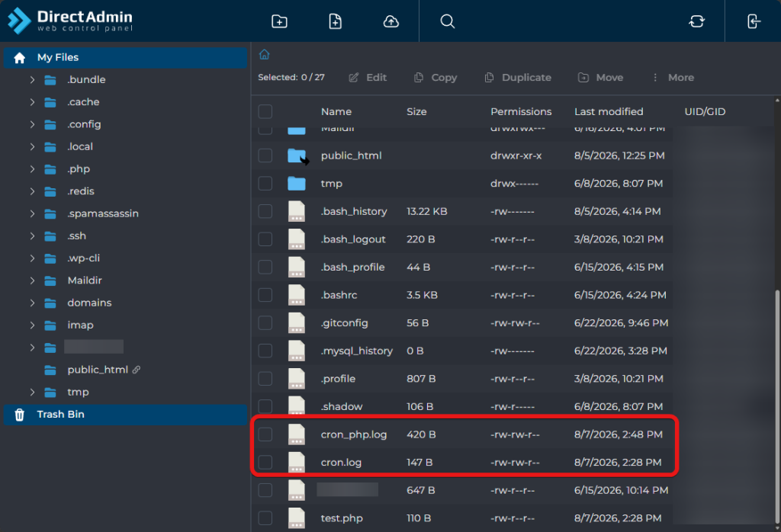This screenshot has height=532, width=781.
Task: Click the .gitconfig file icon
Action: (x=297, y=323)
